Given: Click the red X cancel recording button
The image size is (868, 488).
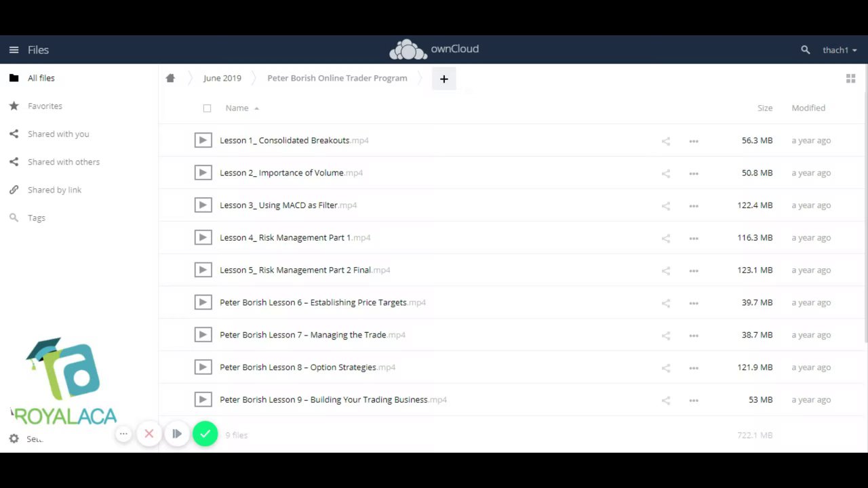Looking at the screenshot, I should tap(149, 434).
